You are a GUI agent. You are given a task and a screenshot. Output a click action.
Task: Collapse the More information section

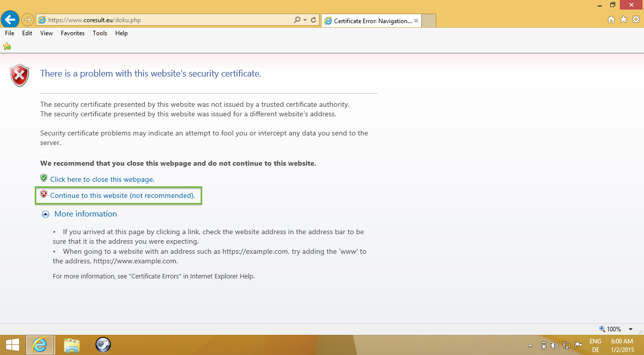pos(46,214)
